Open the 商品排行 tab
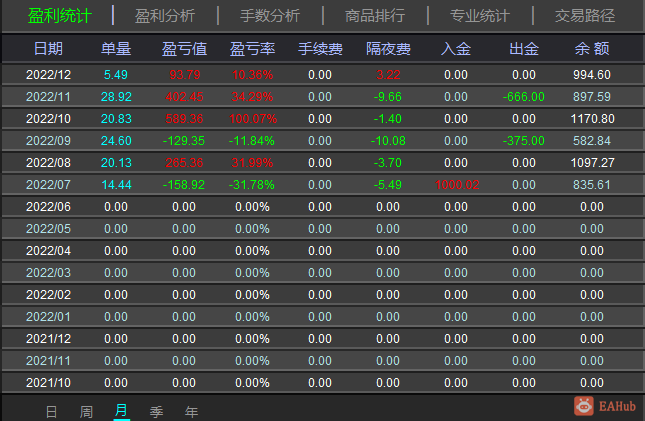The height and width of the screenshot is (421, 645). click(x=375, y=16)
